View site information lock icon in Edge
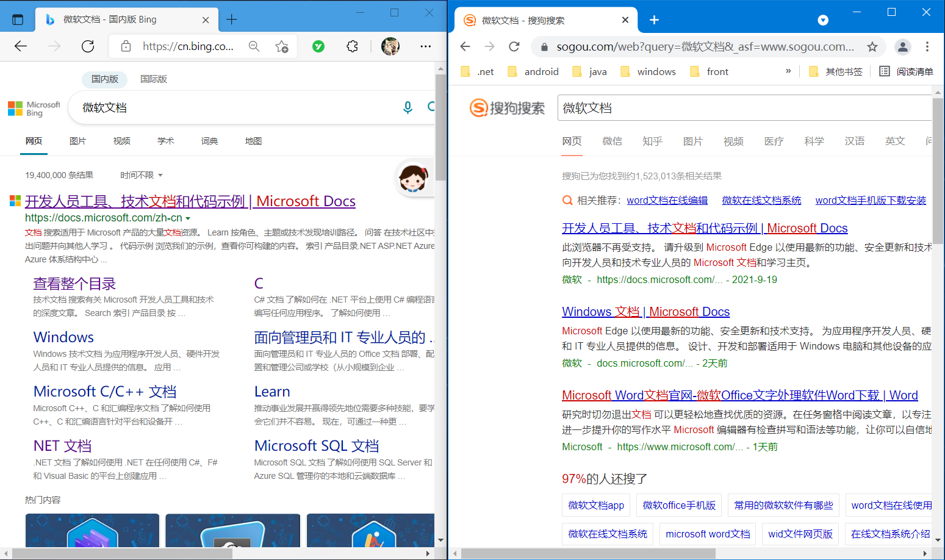 (x=126, y=46)
